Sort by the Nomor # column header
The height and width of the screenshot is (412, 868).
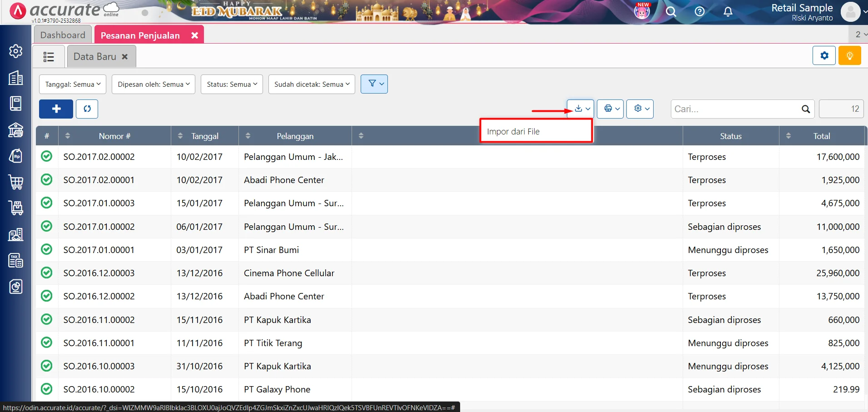[x=114, y=136]
